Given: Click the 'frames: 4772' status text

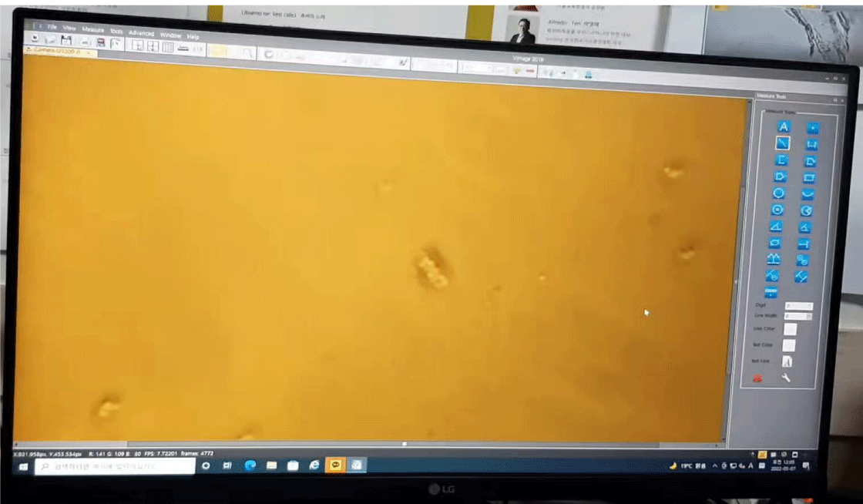Looking at the screenshot, I should pos(197,454).
